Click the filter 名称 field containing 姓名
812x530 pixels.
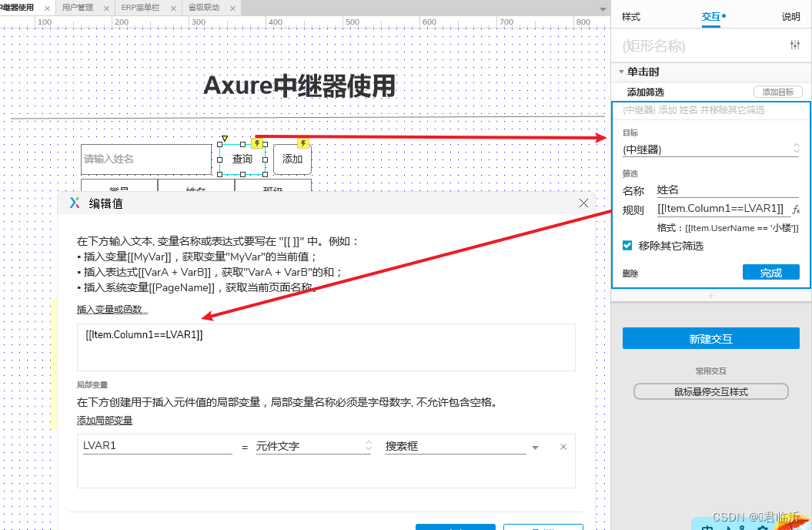[727, 190]
